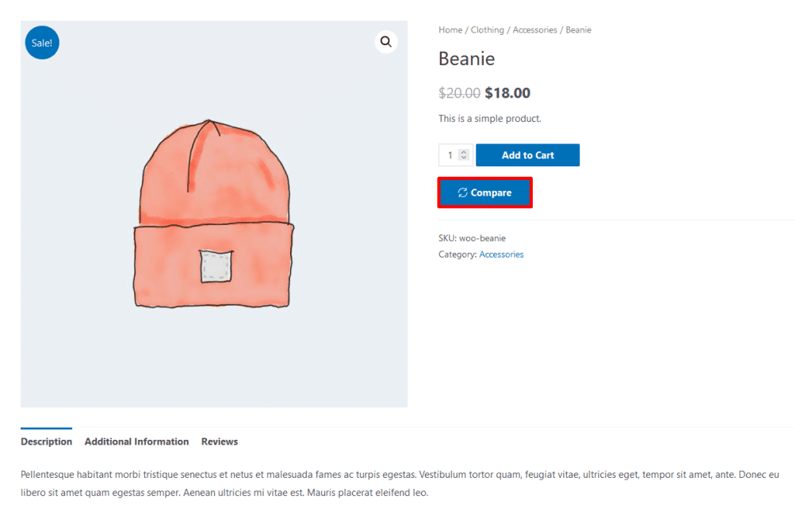
Task: Follow the Accessories link next to Category
Action: [501, 254]
